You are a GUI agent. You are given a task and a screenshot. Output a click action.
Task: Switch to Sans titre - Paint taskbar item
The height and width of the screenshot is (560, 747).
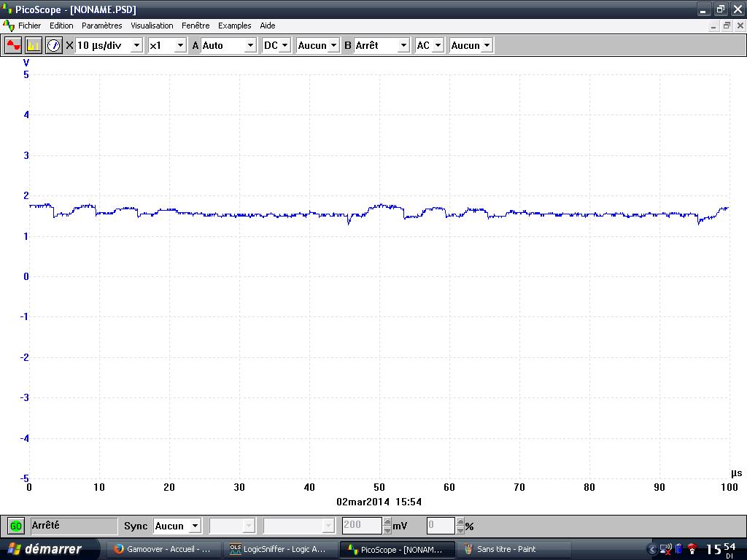click(513, 549)
